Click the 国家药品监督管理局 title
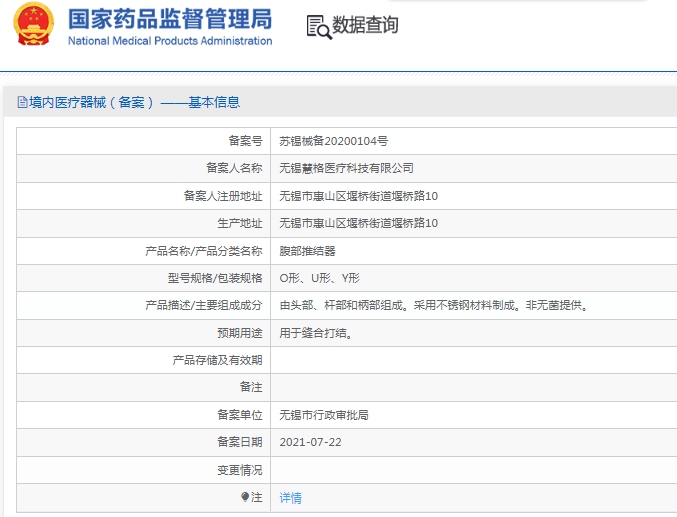This screenshot has width=677, height=517. (170, 19)
